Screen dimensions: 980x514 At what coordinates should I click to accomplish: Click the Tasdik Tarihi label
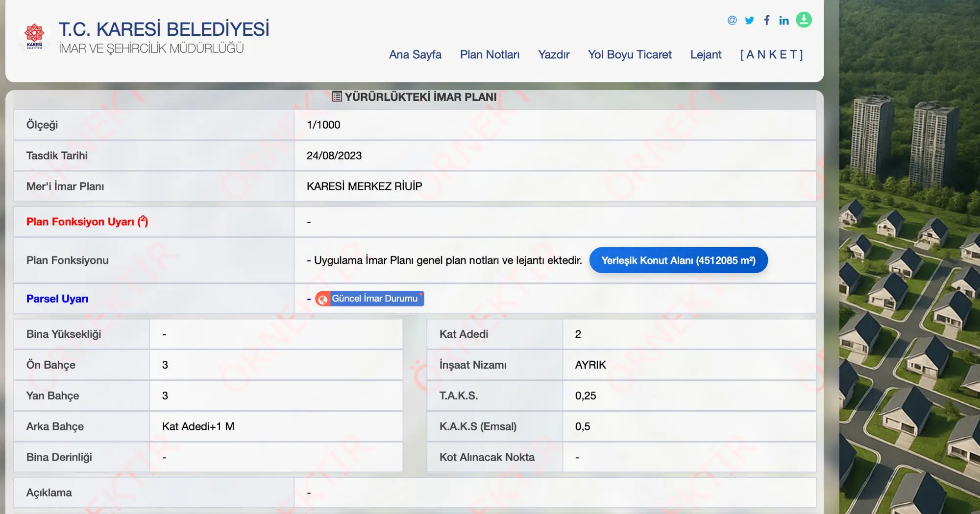tap(57, 156)
